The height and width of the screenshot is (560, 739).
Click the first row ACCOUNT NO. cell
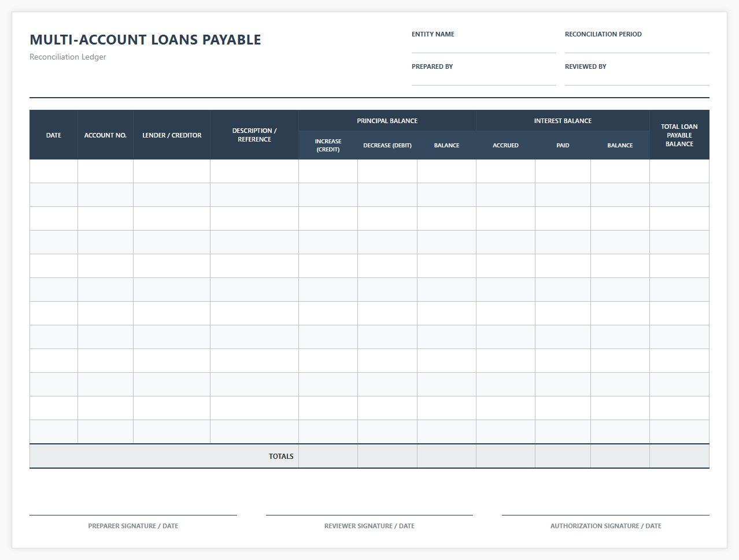coord(105,171)
